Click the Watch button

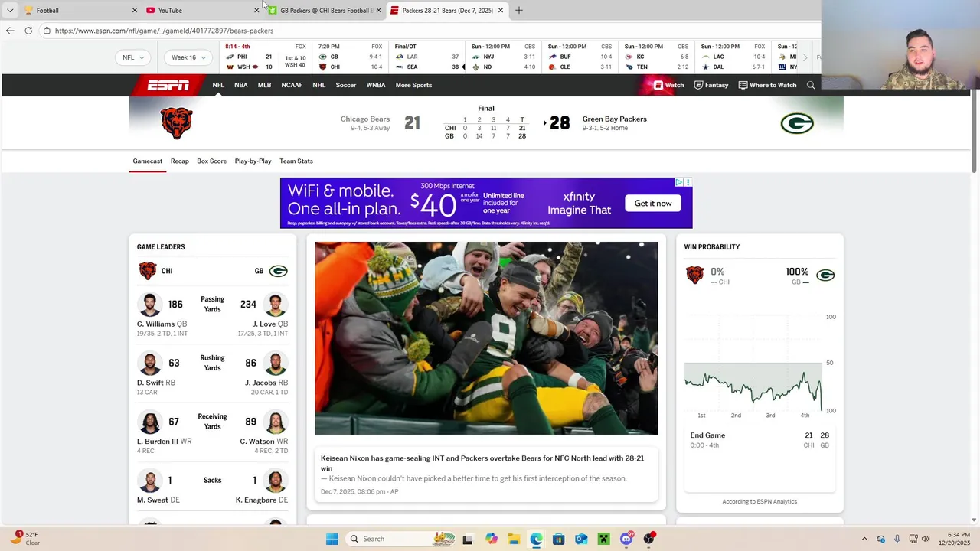pos(668,85)
